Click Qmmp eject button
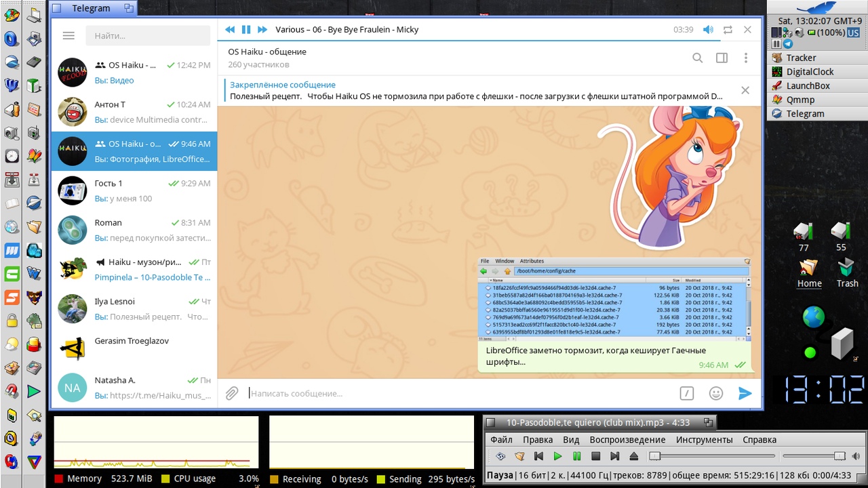 [633, 456]
